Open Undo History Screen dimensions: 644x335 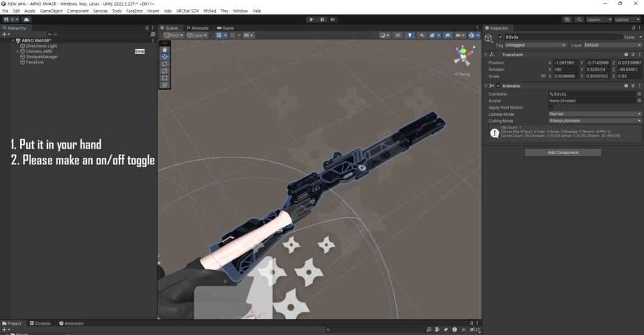coord(567,20)
